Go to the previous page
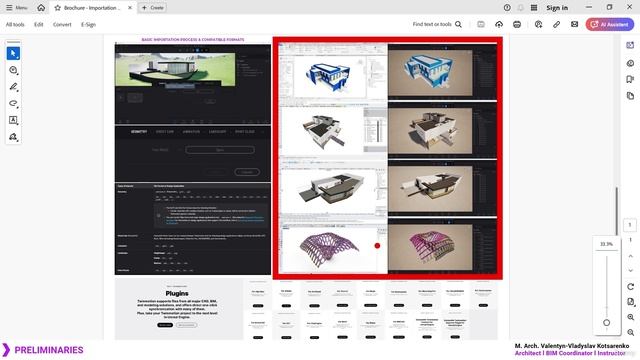Image resolution: width=640 pixels, height=360 pixels. (631, 256)
